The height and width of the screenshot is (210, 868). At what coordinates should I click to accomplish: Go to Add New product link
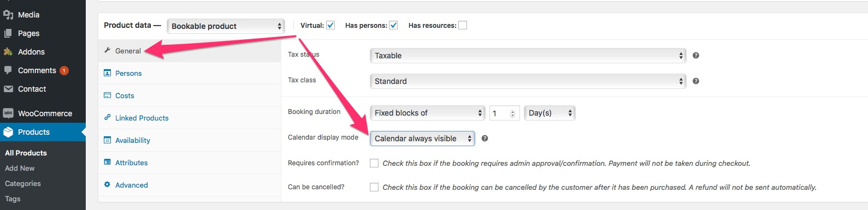pyautogui.click(x=20, y=168)
